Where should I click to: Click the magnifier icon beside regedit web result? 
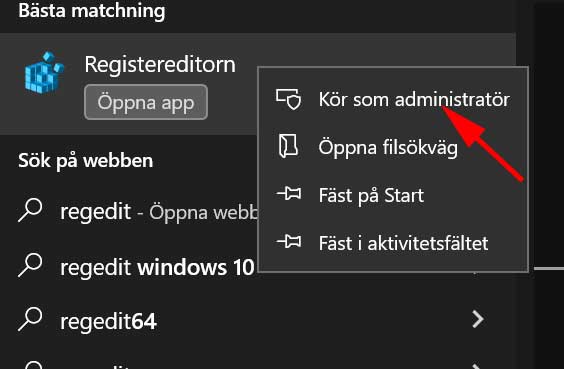click(30, 210)
